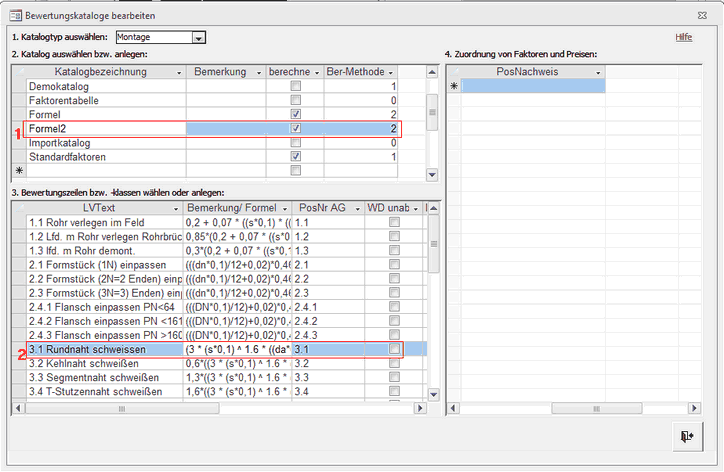Select row 3.2 Kehlnaht schweißen
This screenshot has height=472, width=724.
point(100,364)
